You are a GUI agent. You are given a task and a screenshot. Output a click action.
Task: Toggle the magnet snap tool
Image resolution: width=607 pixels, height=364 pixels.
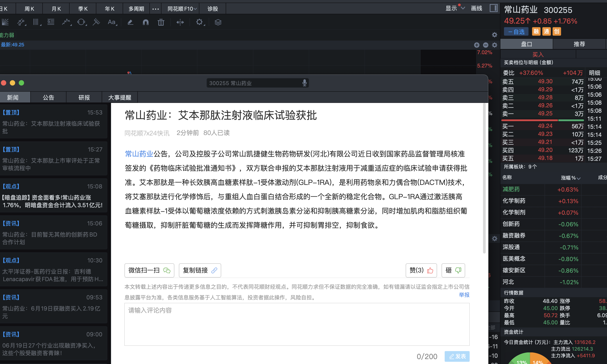146,22
